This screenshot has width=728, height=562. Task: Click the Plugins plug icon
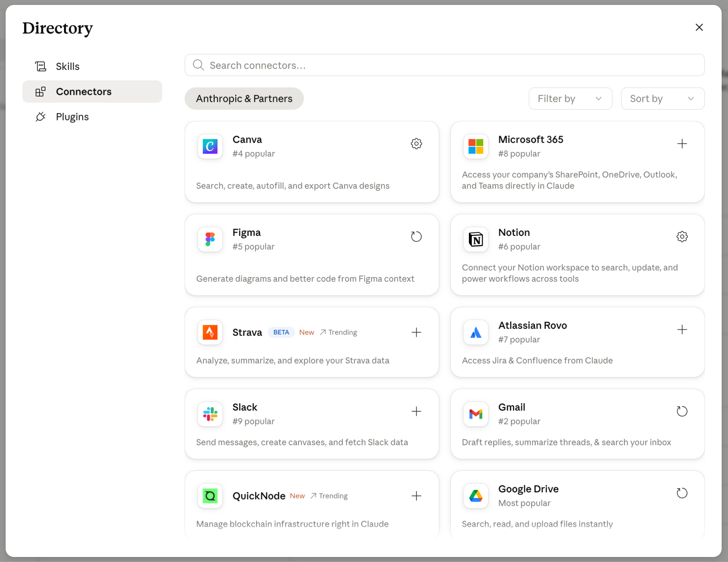[x=41, y=117]
